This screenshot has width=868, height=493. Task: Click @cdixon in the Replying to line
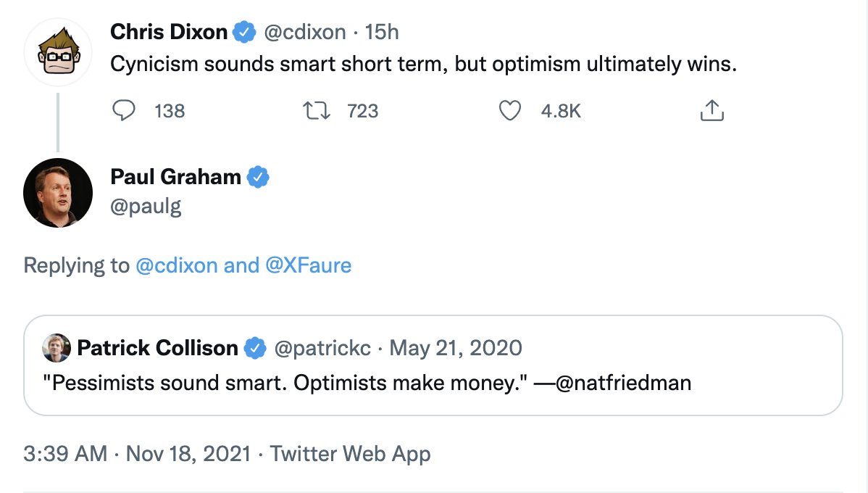pyautogui.click(x=176, y=265)
